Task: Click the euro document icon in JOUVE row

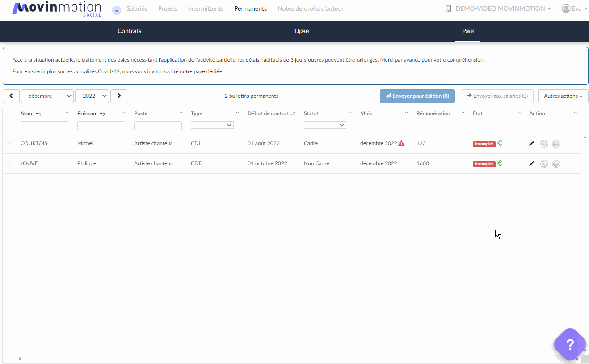Action: coord(544,164)
